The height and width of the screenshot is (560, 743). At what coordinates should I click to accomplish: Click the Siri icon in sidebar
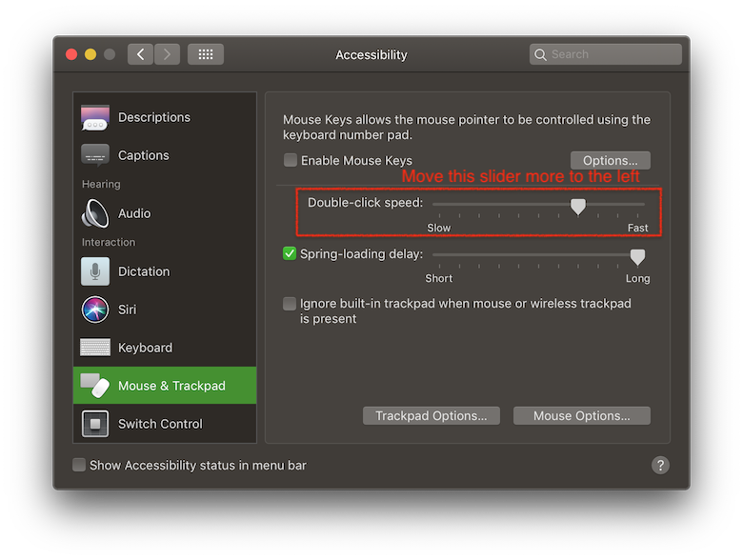point(95,310)
